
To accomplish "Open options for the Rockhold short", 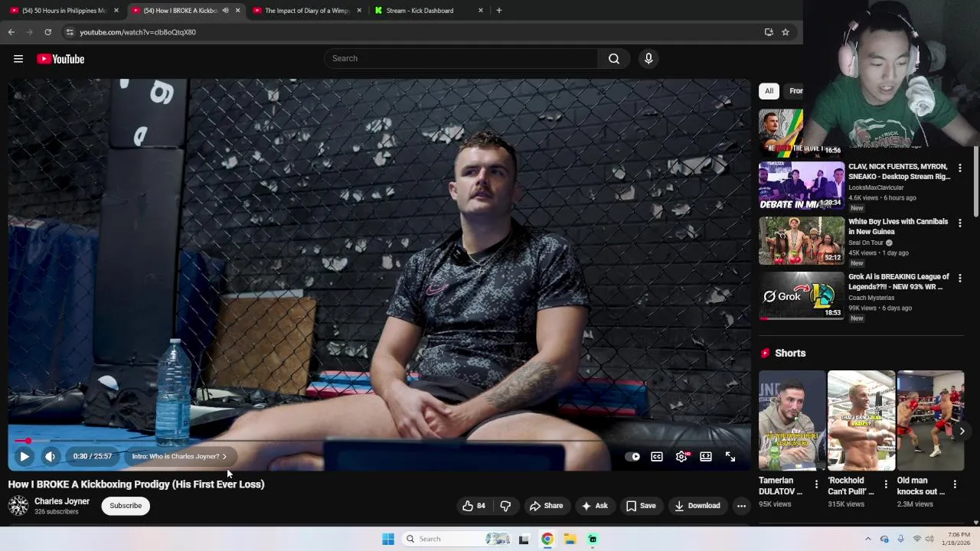I will [886, 484].
